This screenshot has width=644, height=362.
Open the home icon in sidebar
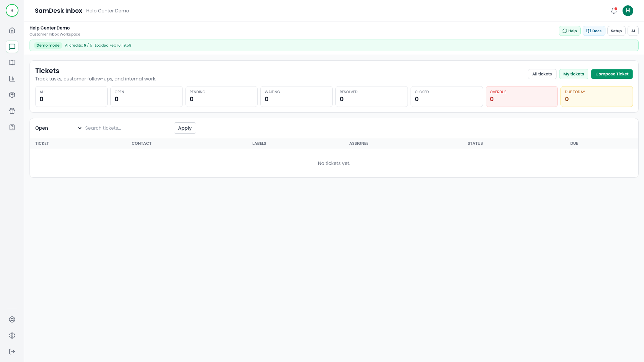tap(12, 31)
